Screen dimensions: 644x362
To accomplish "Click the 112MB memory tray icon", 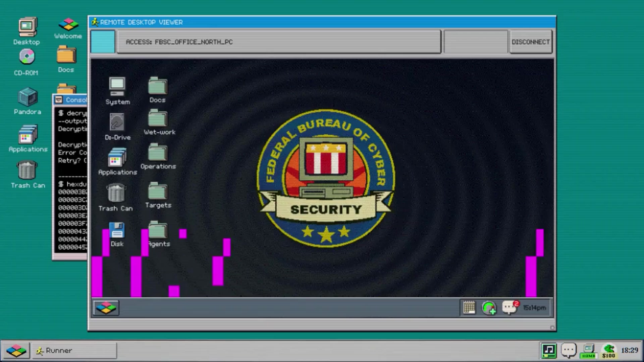I will point(589,351).
